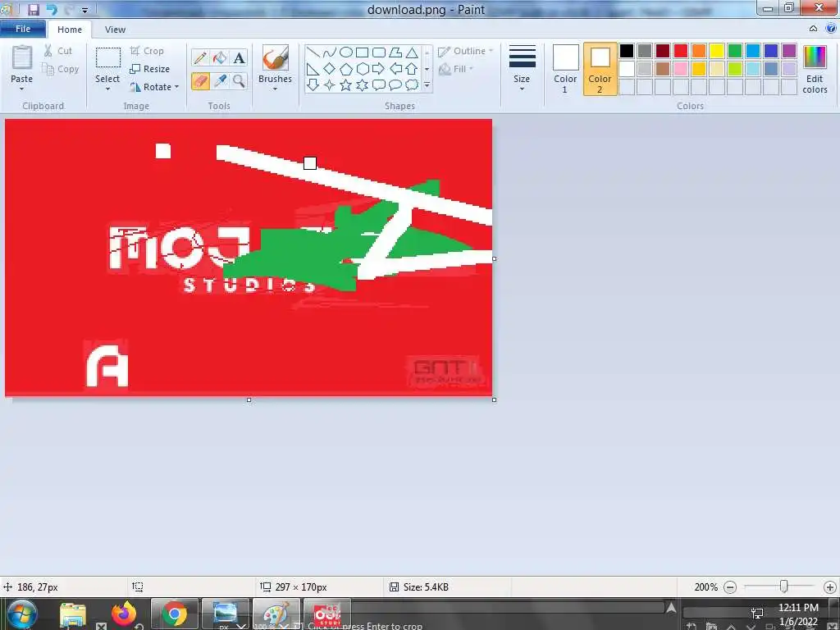Click the Crop button
This screenshot has width=840, height=630.
click(147, 51)
